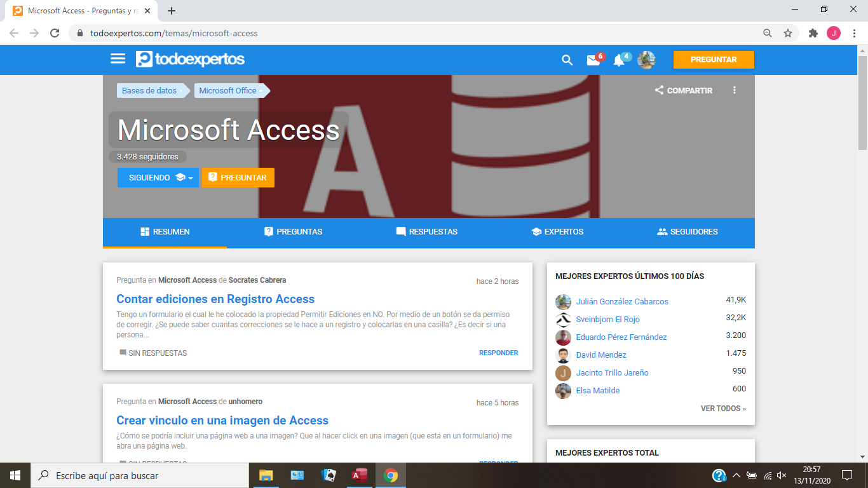
Task: Open Microsoft Access from the taskbar
Action: click(359, 475)
